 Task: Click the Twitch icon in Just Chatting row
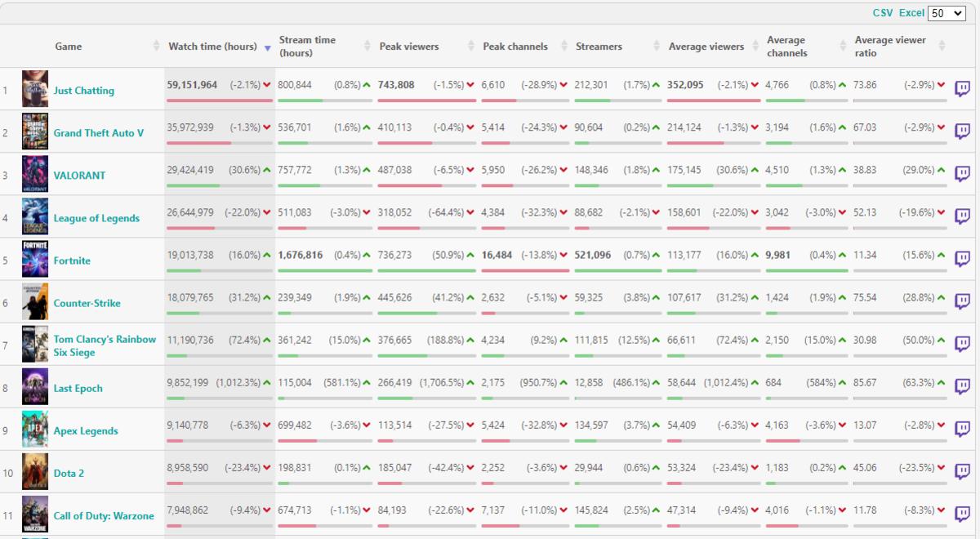pos(962,89)
